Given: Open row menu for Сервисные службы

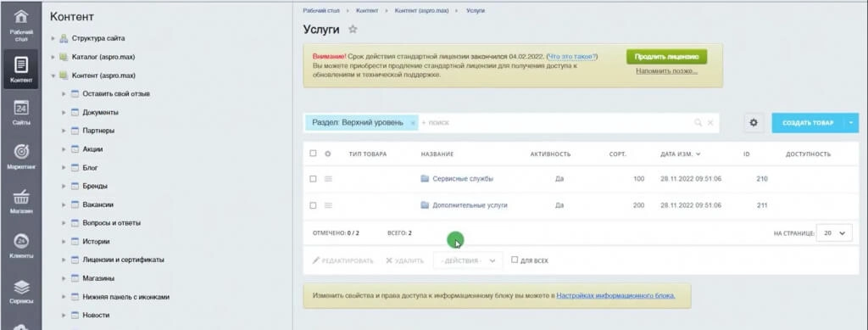Looking at the screenshot, I should pos(328,179).
